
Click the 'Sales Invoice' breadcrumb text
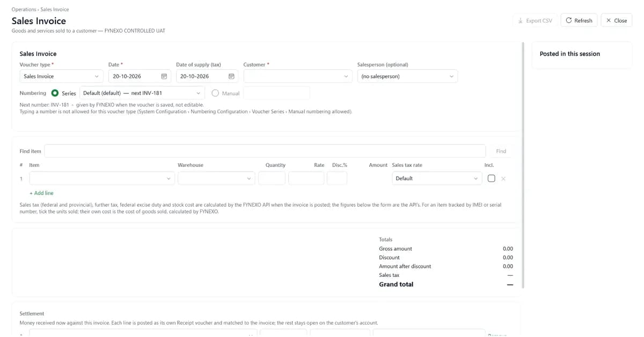point(55,10)
